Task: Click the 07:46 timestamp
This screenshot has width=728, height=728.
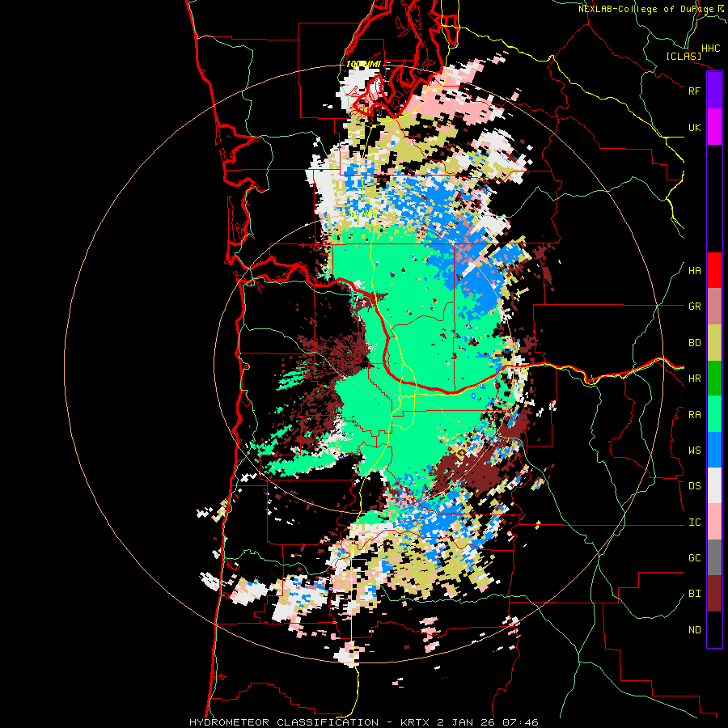Action: tap(520, 722)
